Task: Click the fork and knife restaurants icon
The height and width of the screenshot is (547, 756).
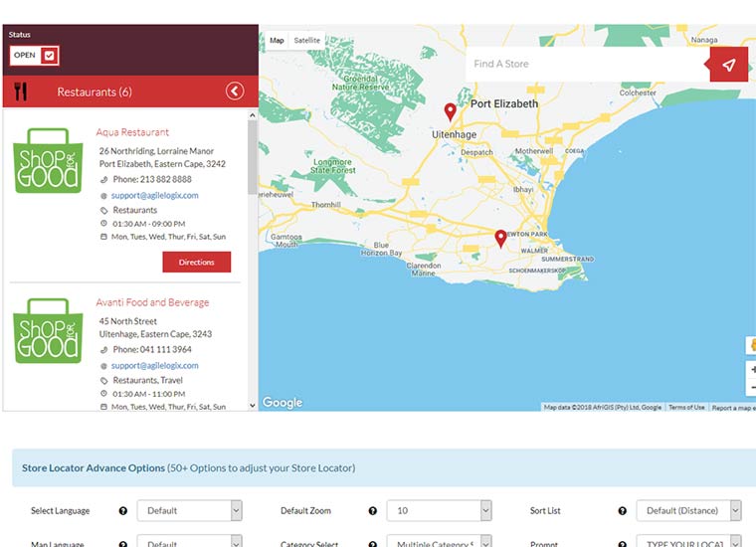Action: (x=20, y=91)
